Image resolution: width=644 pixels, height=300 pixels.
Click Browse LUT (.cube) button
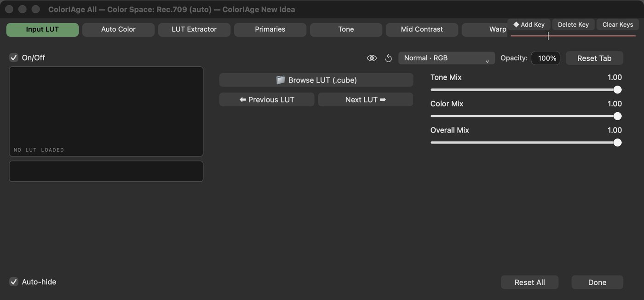pyautogui.click(x=316, y=80)
